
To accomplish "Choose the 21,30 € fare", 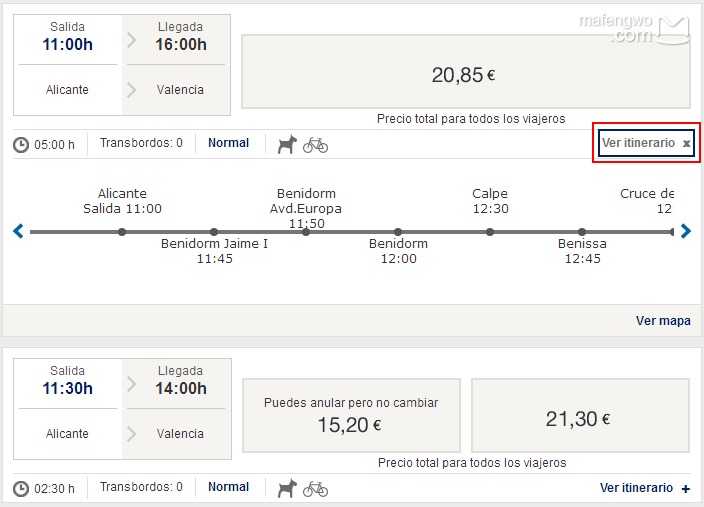I will click(580, 419).
